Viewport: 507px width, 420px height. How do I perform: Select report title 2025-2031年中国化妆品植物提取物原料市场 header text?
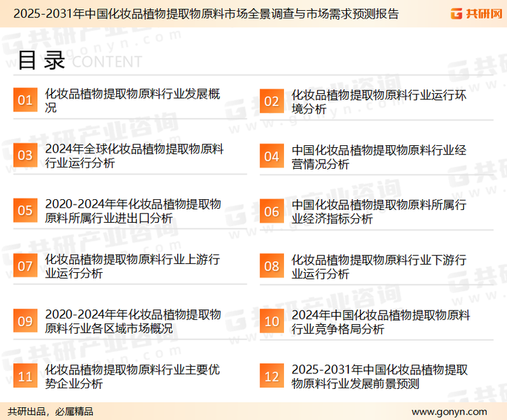tap(206, 14)
